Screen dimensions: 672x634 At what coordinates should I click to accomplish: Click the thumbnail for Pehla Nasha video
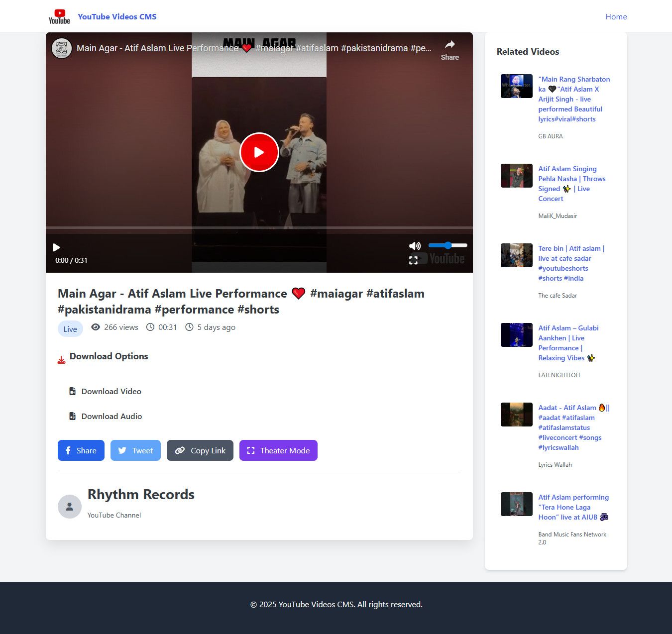[517, 176]
